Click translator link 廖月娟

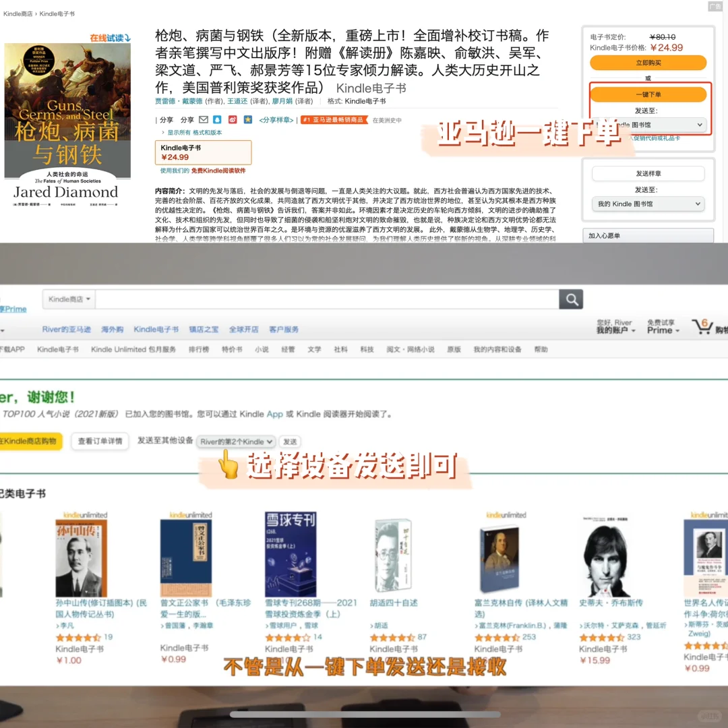coord(282,101)
